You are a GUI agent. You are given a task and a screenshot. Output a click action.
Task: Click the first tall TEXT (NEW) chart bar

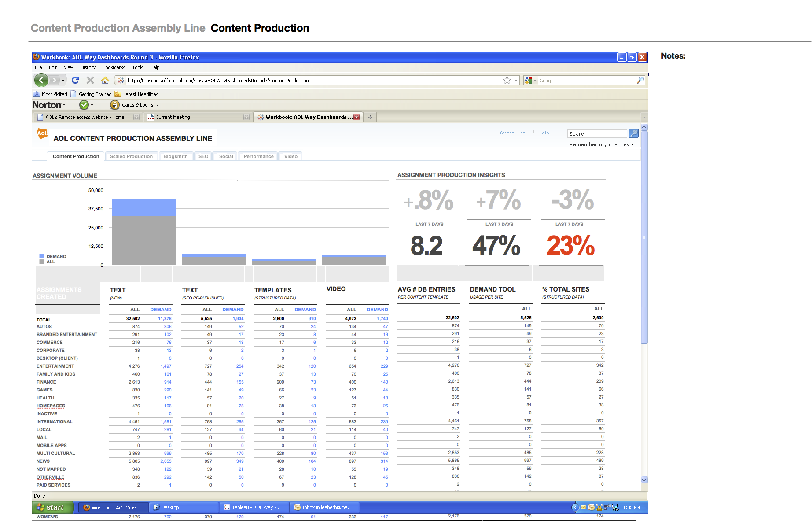(144, 232)
